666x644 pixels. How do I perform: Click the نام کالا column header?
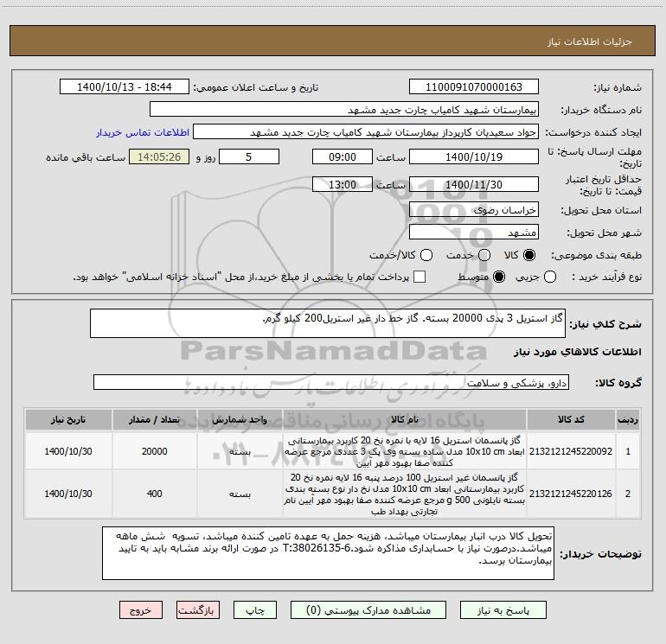pyautogui.click(x=405, y=420)
